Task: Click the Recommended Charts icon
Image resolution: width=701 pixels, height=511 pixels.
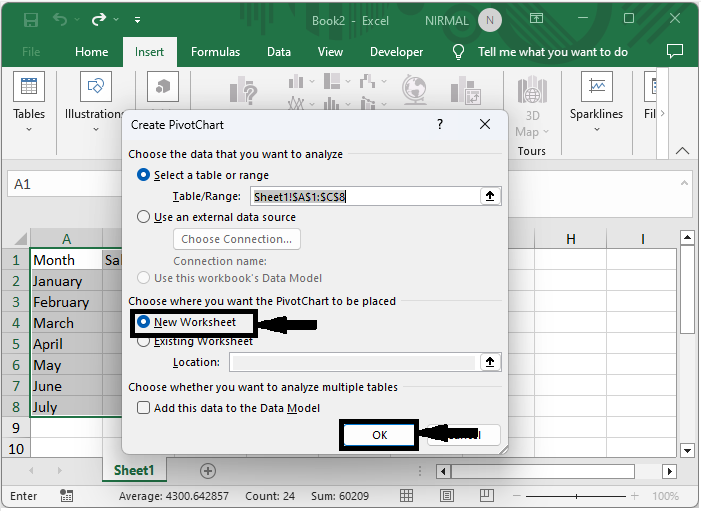Action: click(x=243, y=89)
